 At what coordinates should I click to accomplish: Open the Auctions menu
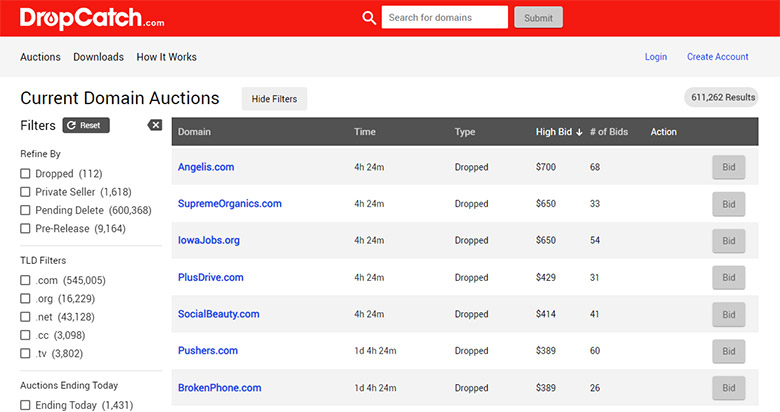coord(40,57)
